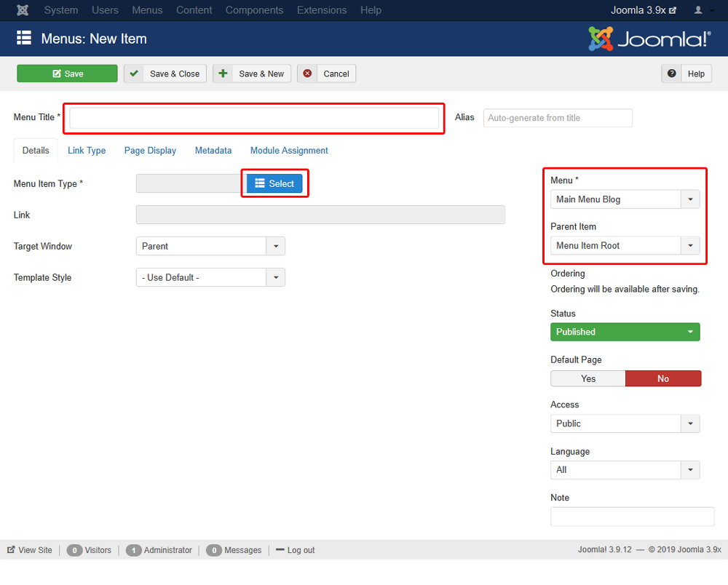Click the red Cancel cross icon
This screenshot has width=728, height=585.
coord(307,73)
